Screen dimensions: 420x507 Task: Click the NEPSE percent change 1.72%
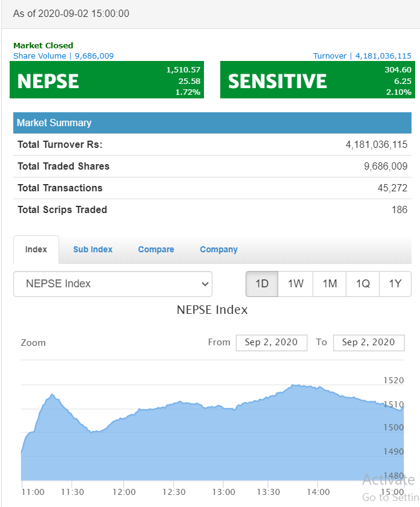point(188,92)
